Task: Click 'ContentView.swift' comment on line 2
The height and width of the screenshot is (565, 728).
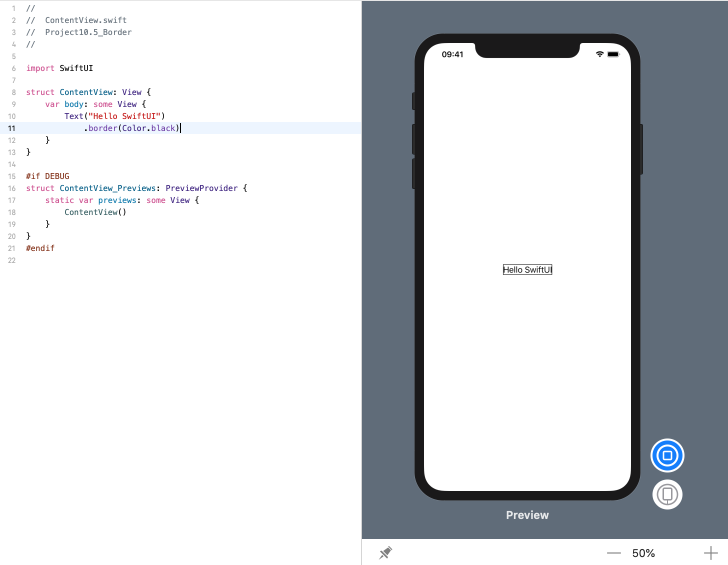Action: click(86, 20)
